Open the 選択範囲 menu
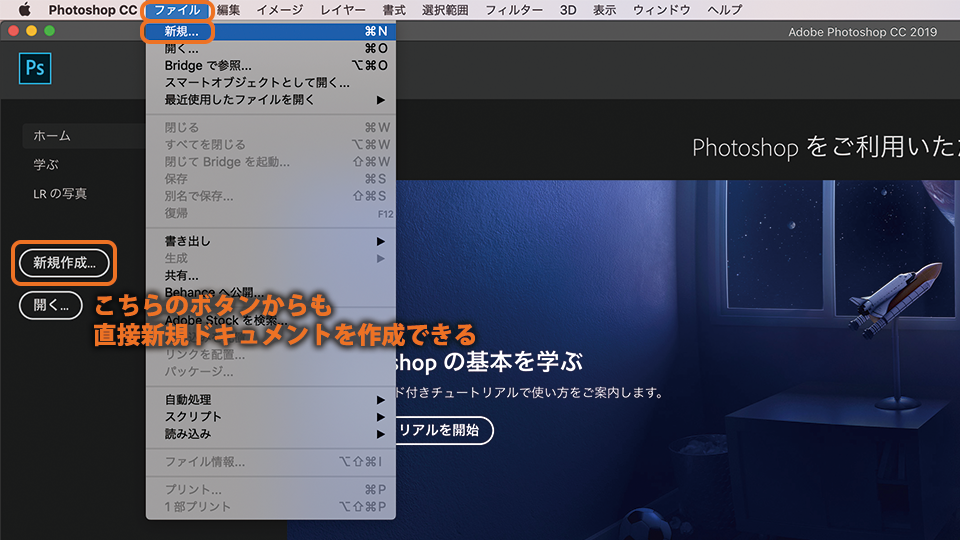The width and height of the screenshot is (960, 540). (445, 10)
